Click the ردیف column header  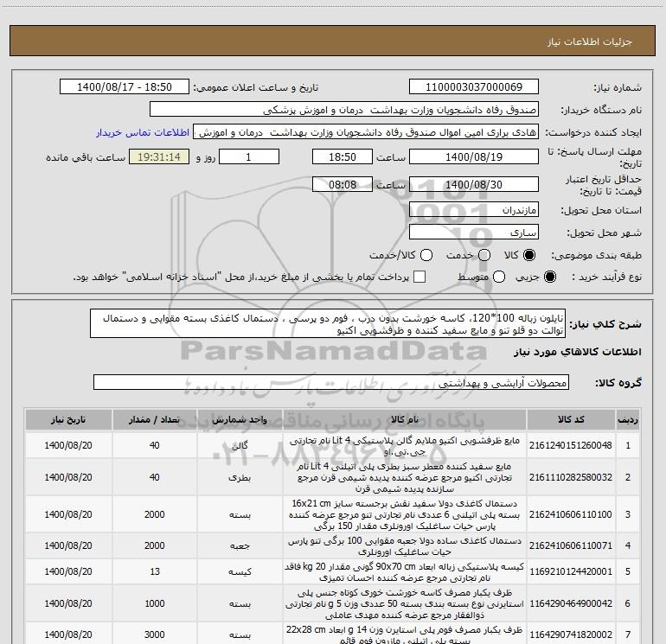click(628, 419)
